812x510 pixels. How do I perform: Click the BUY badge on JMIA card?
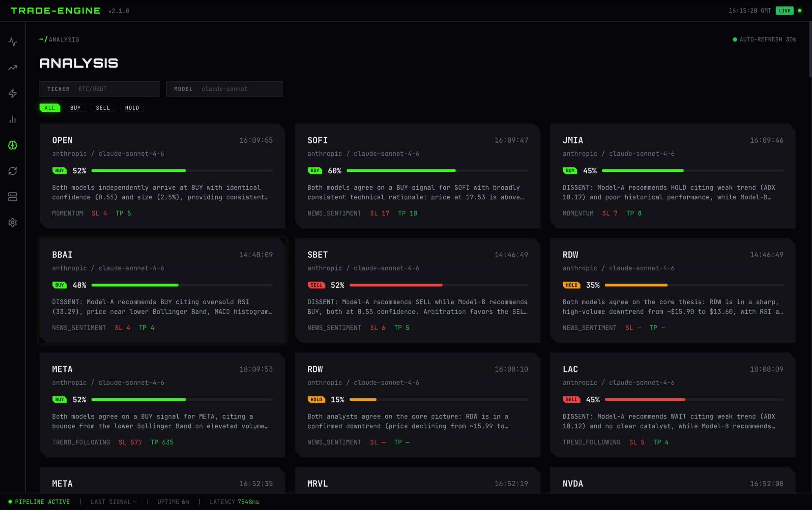(x=570, y=171)
